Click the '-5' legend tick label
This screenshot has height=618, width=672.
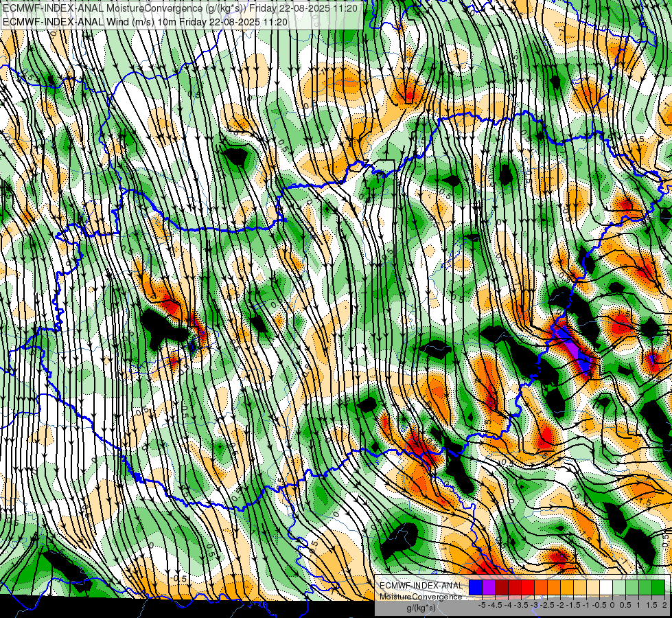click(482, 605)
